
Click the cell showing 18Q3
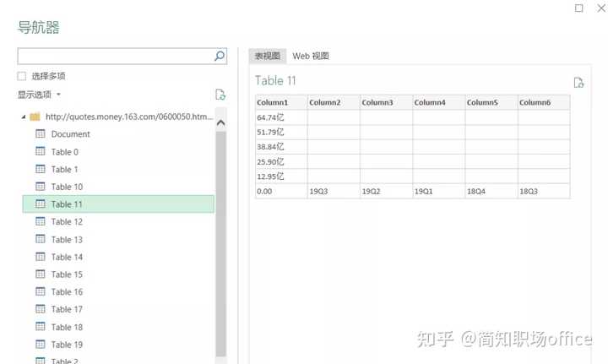click(x=544, y=191)
